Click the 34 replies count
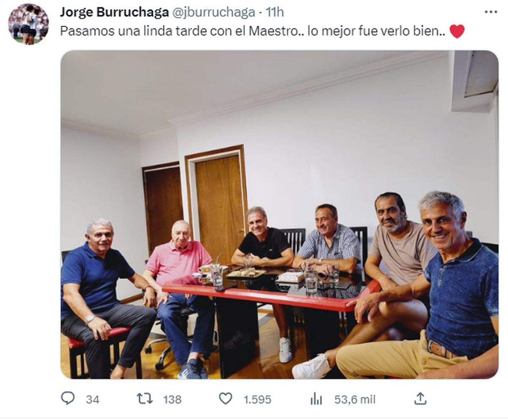The height and width of the screenshot is (420, 508). click(92, 399)
